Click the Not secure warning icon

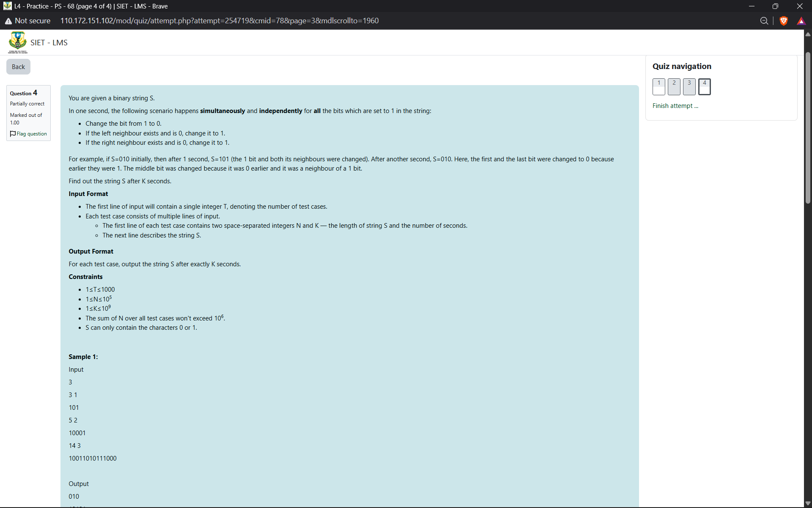(x=8, y=21)
